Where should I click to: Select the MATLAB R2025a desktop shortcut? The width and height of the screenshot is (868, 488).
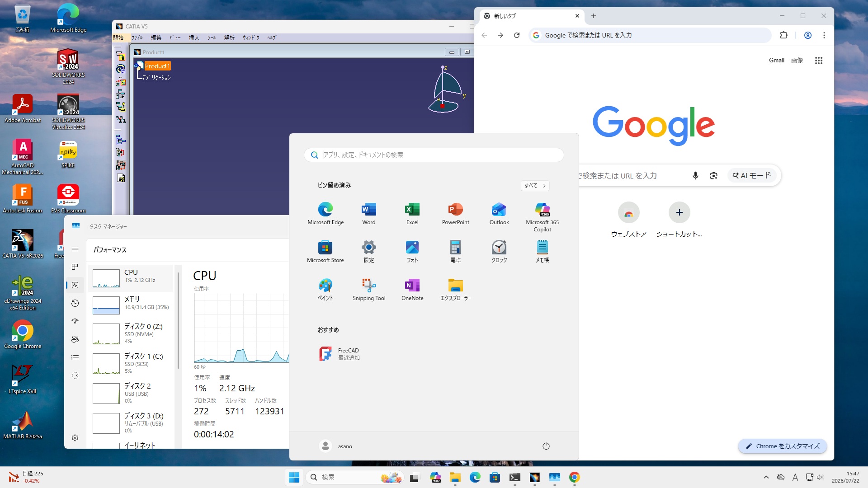[23, 425]
